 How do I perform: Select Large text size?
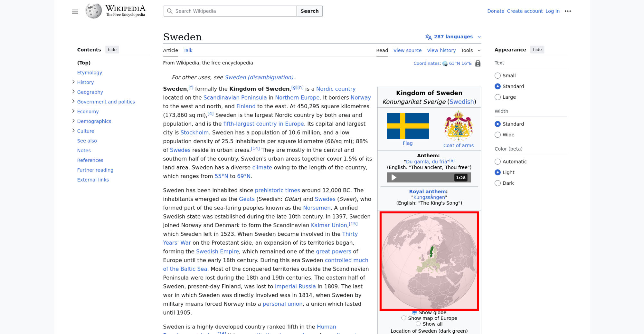coord(497,97)
